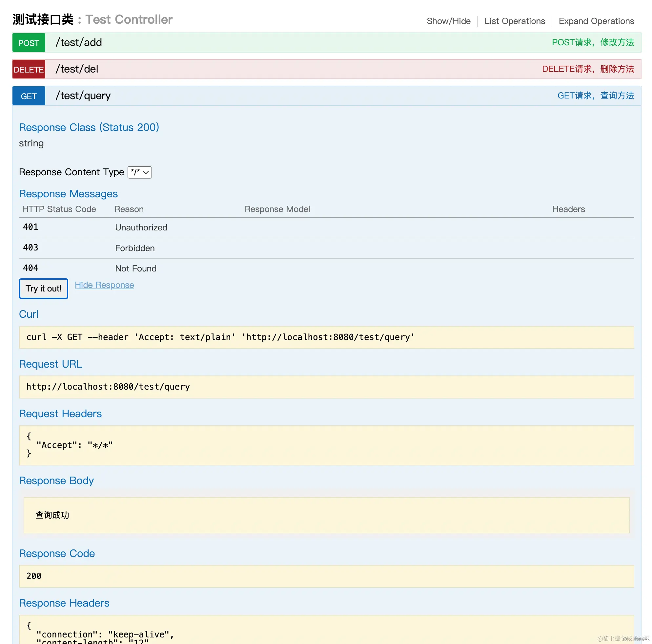Image resolution: width=652 pixels, height=644 pixels.
Task: Click the green POST method badge
Action: (29, 43)
